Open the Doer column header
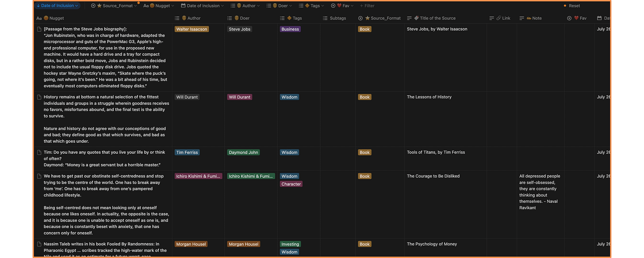Viewport: 644px width, 258px height. [251, 18]
